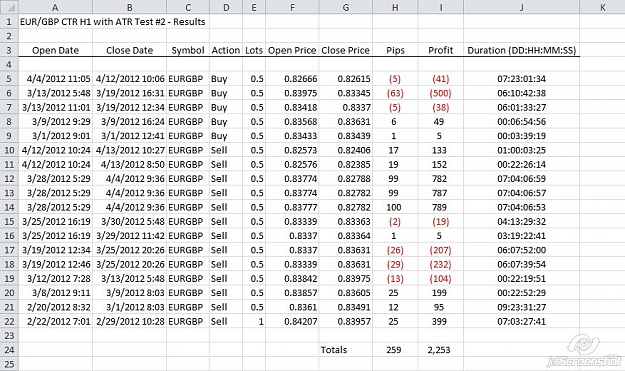
Task: Click the open price cell '0.83418'
Action: pyautogui.click(x=292, y=107)
